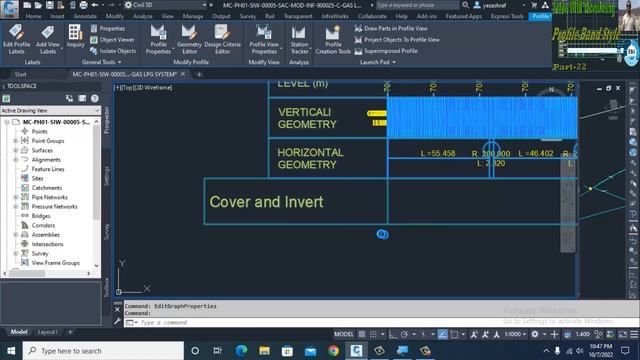
Task: Open the Mail app from taskbar
Action: 311,351
